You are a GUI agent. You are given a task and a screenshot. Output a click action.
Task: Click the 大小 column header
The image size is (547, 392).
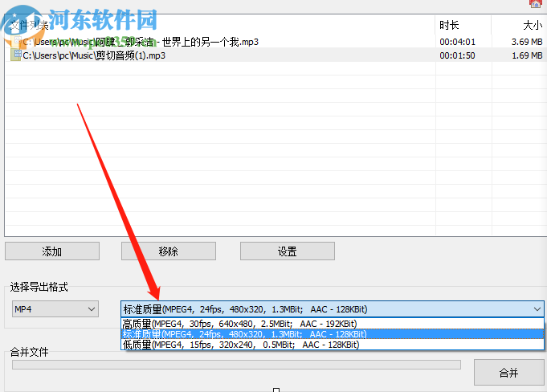click(519, 25)
